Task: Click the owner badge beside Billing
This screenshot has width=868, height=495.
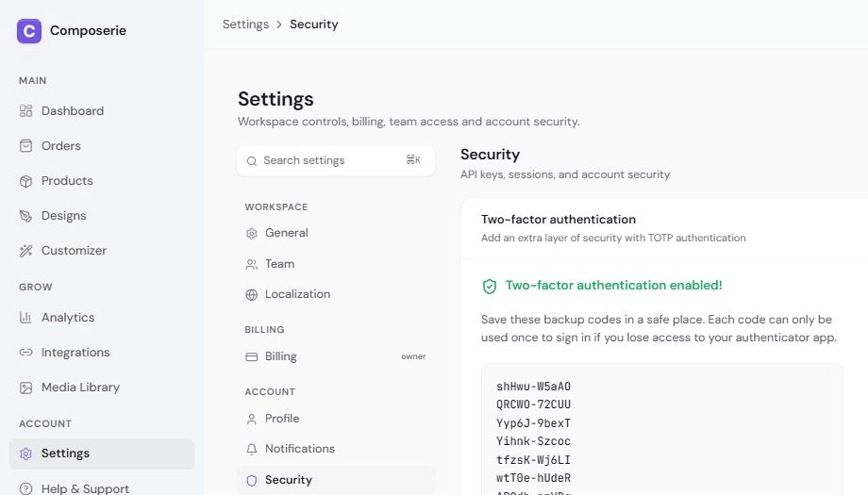Action: [413, 356]
